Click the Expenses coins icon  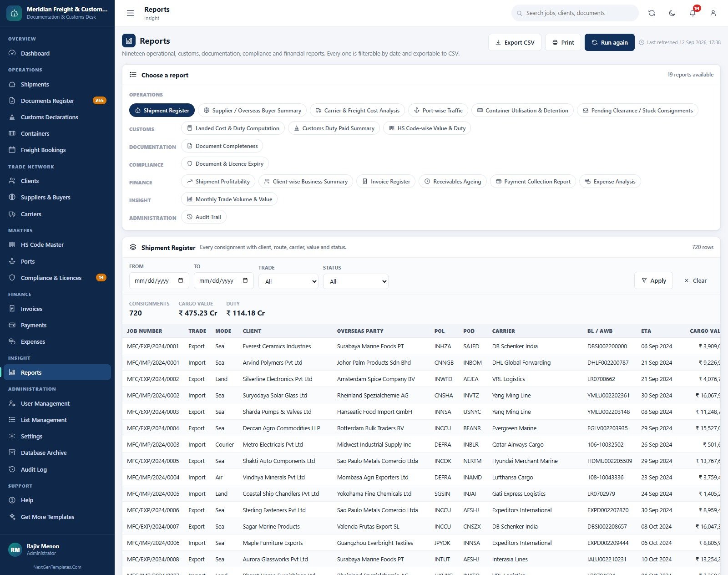pos(12,341)
